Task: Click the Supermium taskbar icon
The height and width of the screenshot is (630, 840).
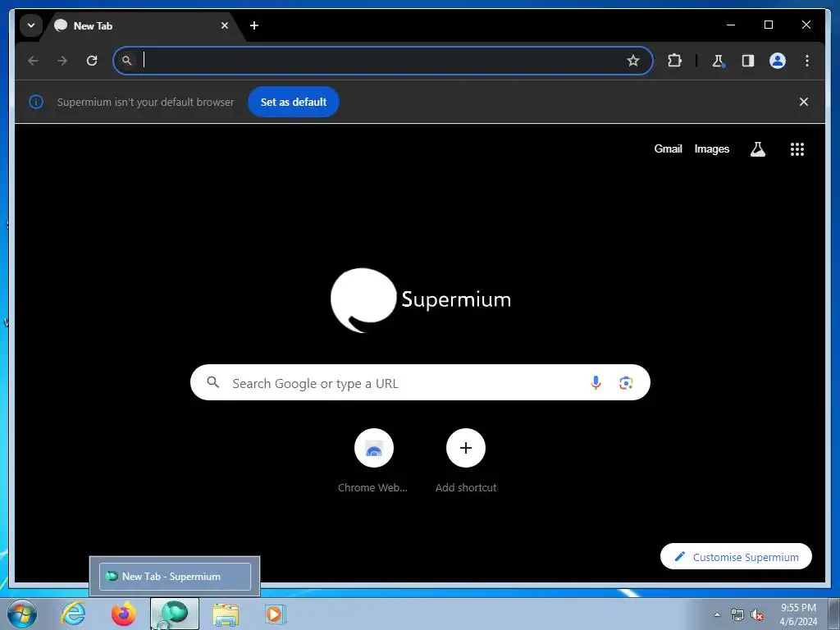Action: 175,614
